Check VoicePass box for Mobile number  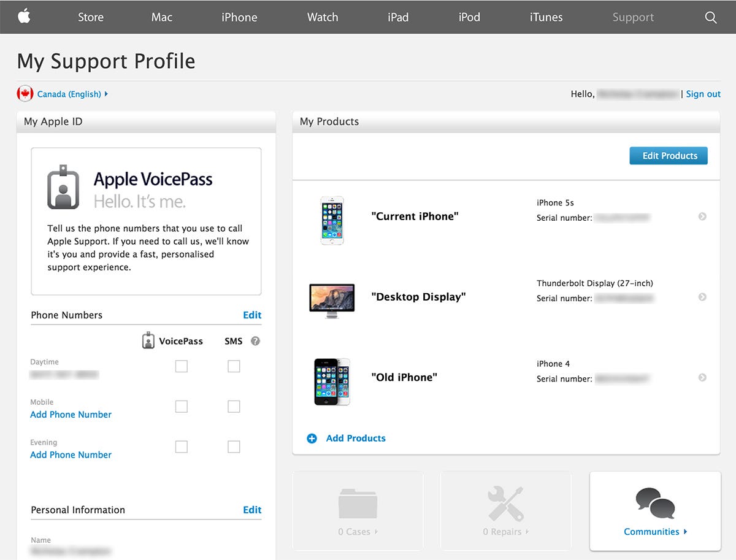click(x=182, y=406)
